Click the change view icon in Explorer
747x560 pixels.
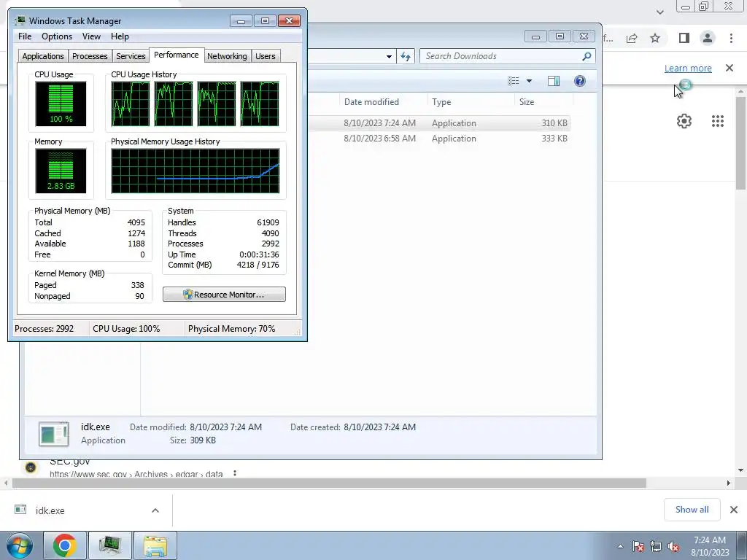pos(514,81)
